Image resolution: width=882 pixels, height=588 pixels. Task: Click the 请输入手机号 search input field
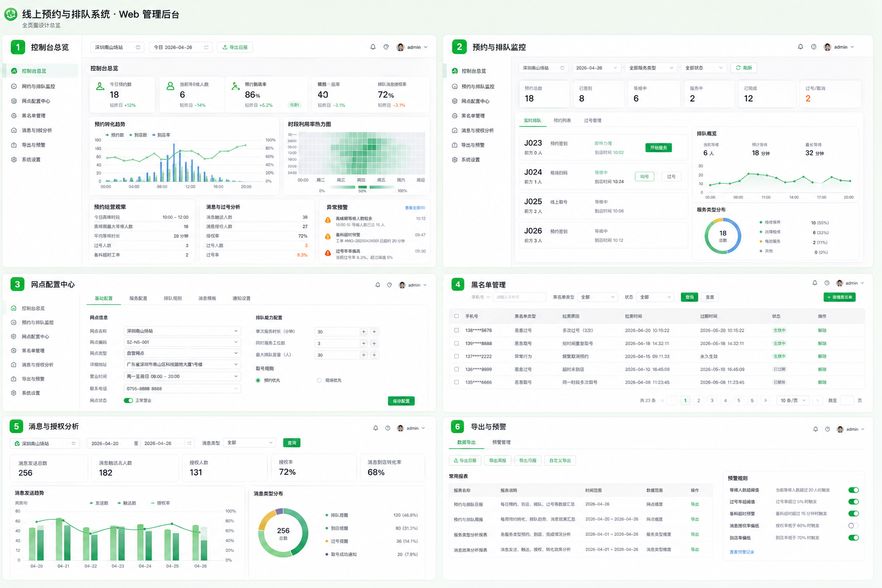520,297
